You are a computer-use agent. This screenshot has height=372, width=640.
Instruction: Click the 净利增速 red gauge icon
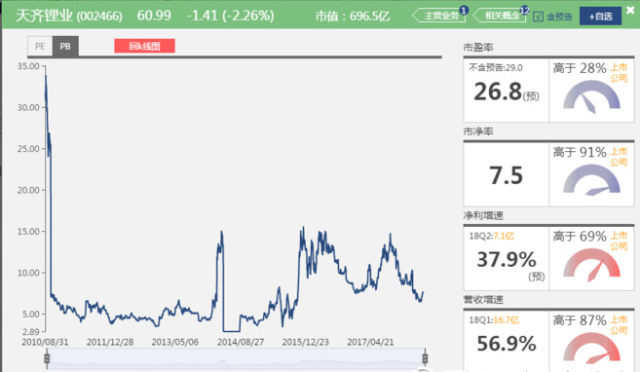[591, 264]
